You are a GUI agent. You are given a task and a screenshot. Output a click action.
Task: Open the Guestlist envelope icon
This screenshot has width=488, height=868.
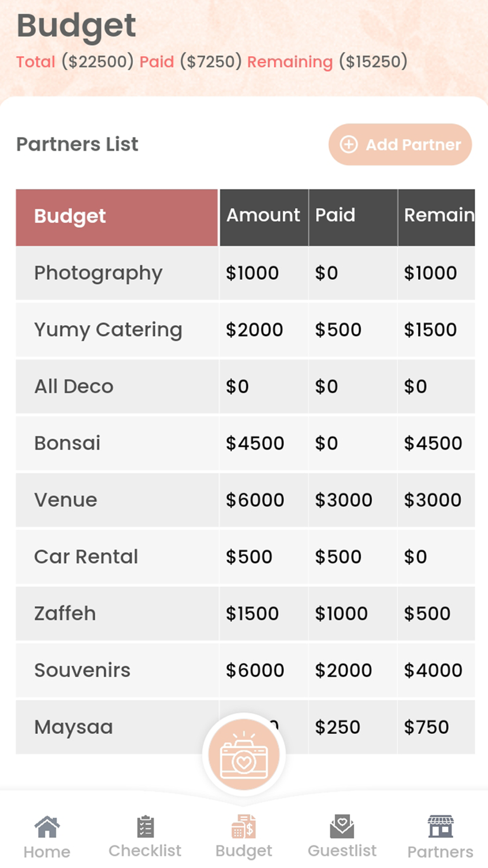pos(342,826)
